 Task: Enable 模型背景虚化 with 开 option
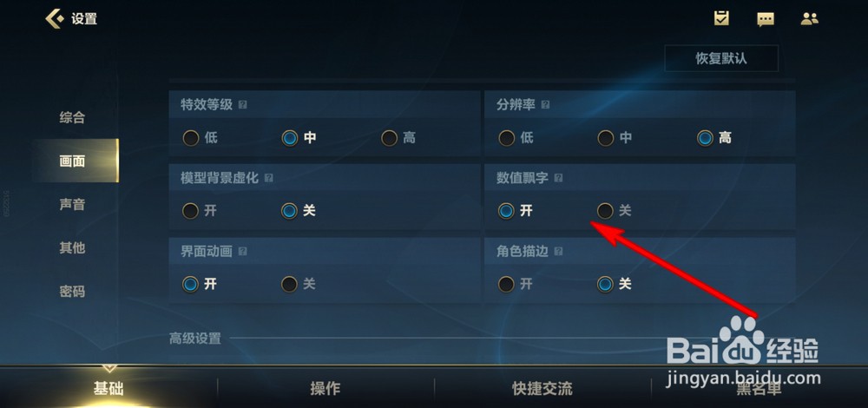click(x=200, y=210)
